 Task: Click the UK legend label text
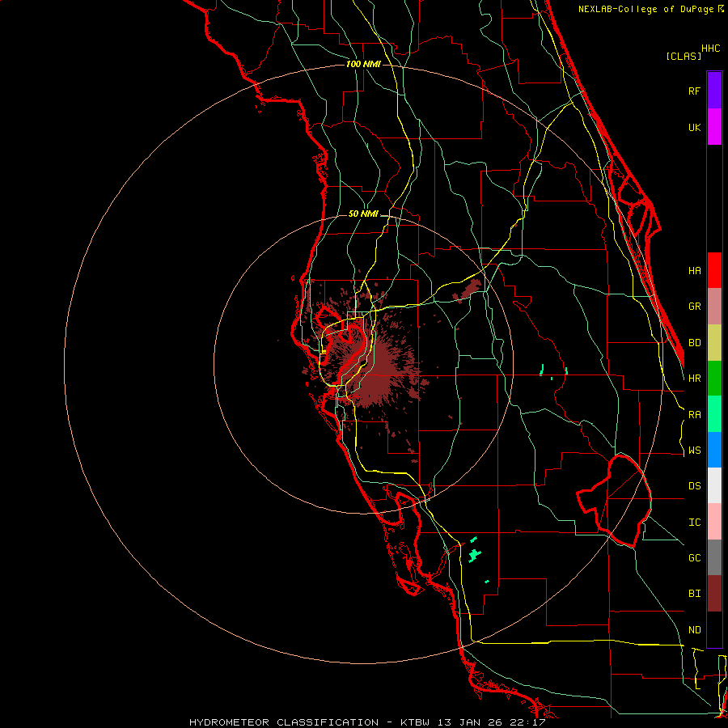point(694,127)
